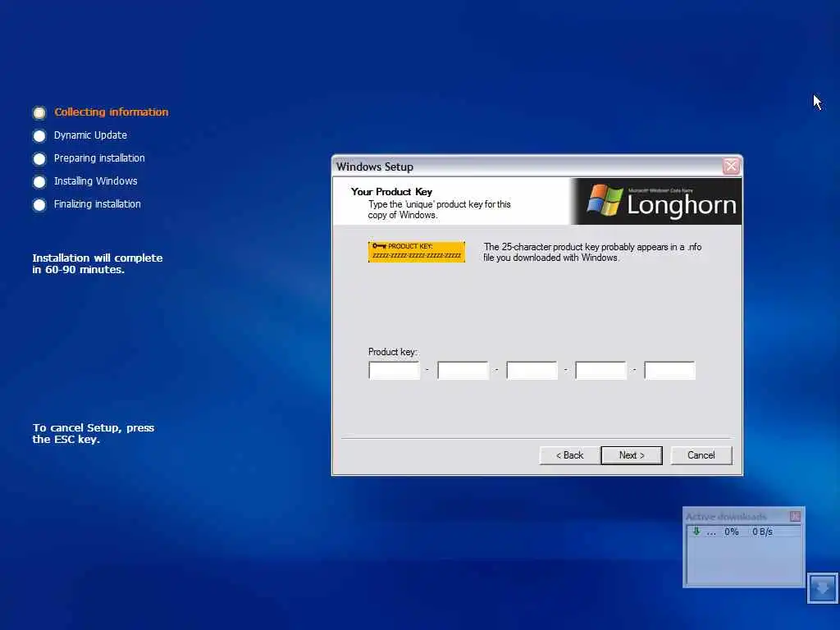The image size is (840, 630).
Task: Click the yellow product key sticker image
Action: point(417,252)
